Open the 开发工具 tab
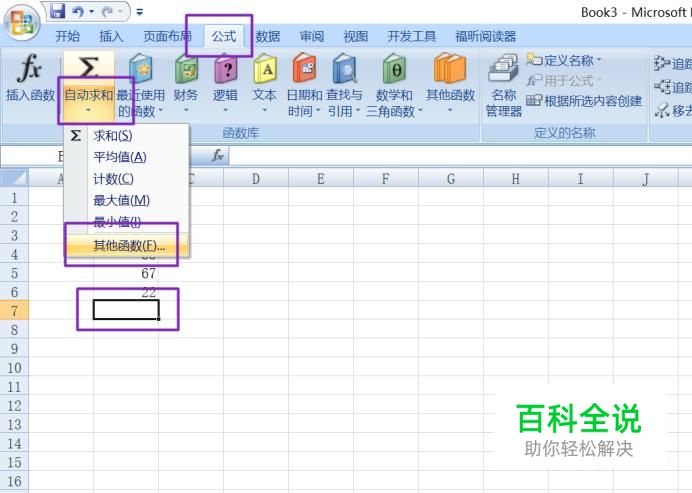Screen dimensions: 692x493 (411, 36)
